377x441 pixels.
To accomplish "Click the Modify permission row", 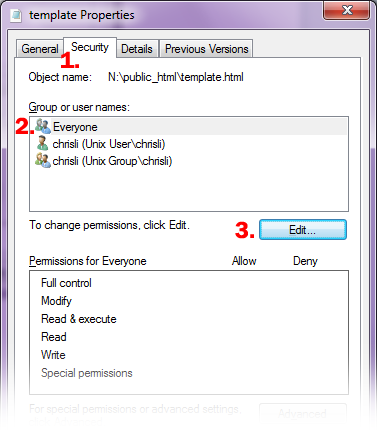I will click(x=189, y=301).
